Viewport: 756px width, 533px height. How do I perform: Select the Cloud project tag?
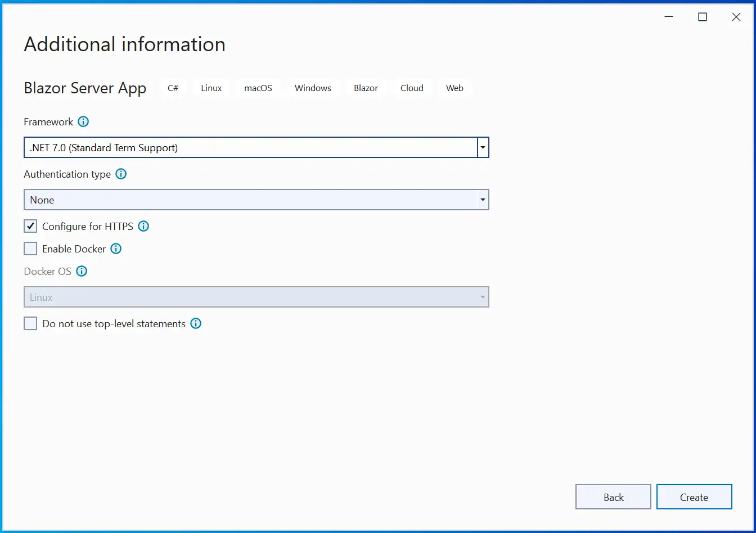coord(411,88)
